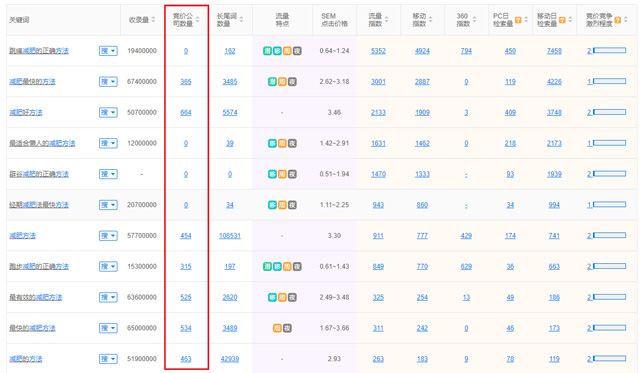Click gray tag icon in 12000000 row
Viewport: 640px width, 373px height.
(x=292, y=143)
